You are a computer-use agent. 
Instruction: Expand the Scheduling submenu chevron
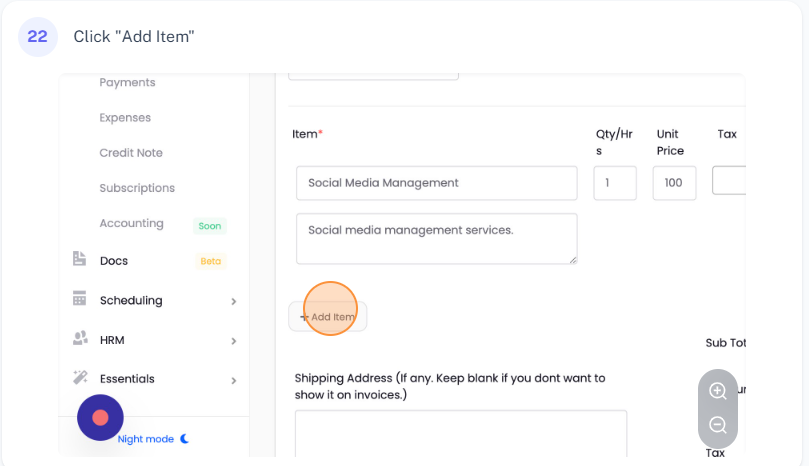(233, 301)
